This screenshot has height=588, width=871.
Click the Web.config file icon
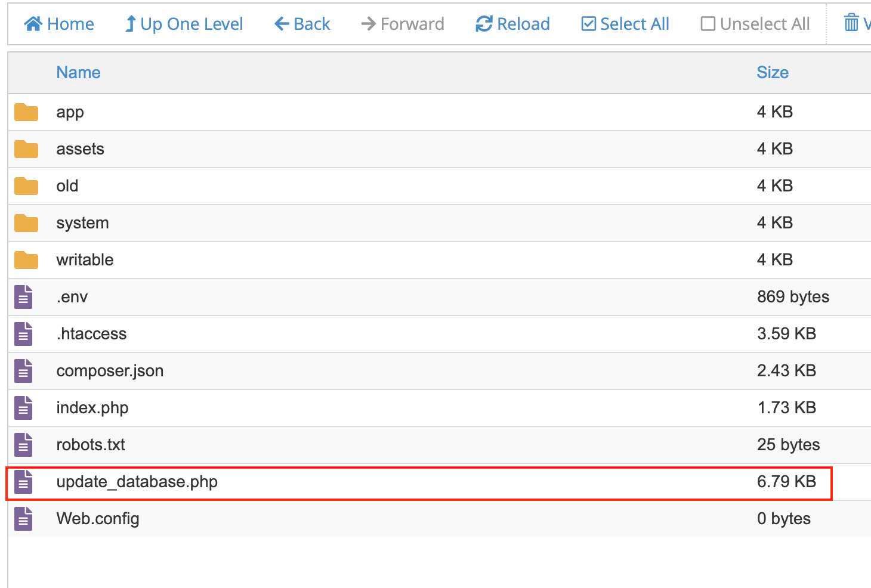(x=23, y=519)
